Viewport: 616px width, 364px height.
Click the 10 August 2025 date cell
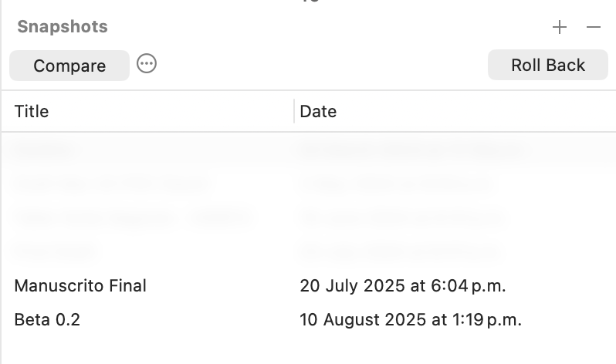point(410,319)
